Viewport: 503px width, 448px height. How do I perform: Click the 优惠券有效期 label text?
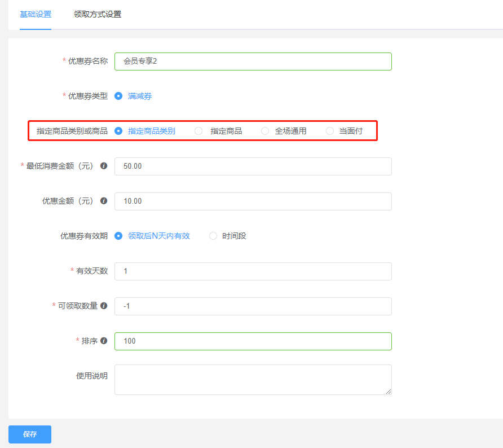83,236
